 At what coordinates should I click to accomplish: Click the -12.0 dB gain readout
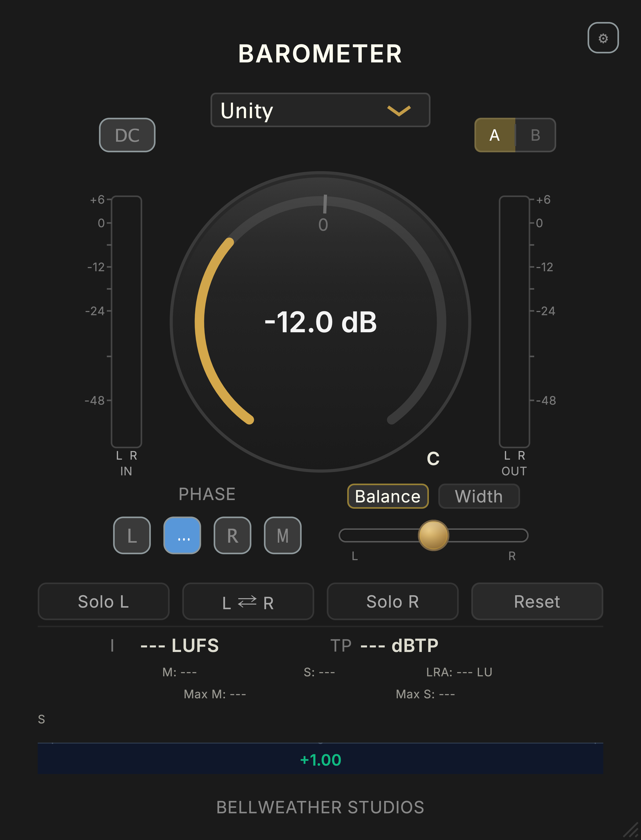point(320,322)
